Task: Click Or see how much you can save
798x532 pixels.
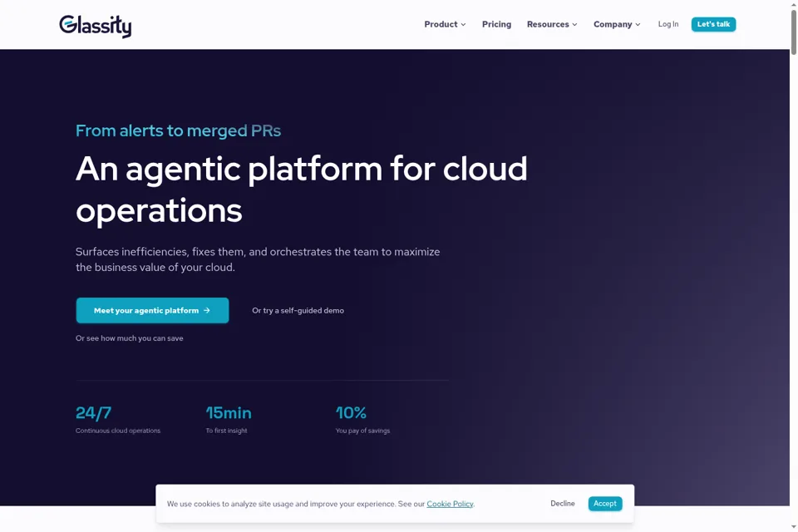Action: 130,338
